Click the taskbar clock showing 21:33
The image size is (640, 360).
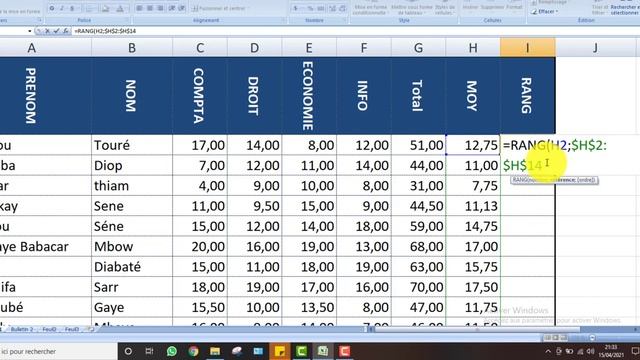click(x=611, y=351)
